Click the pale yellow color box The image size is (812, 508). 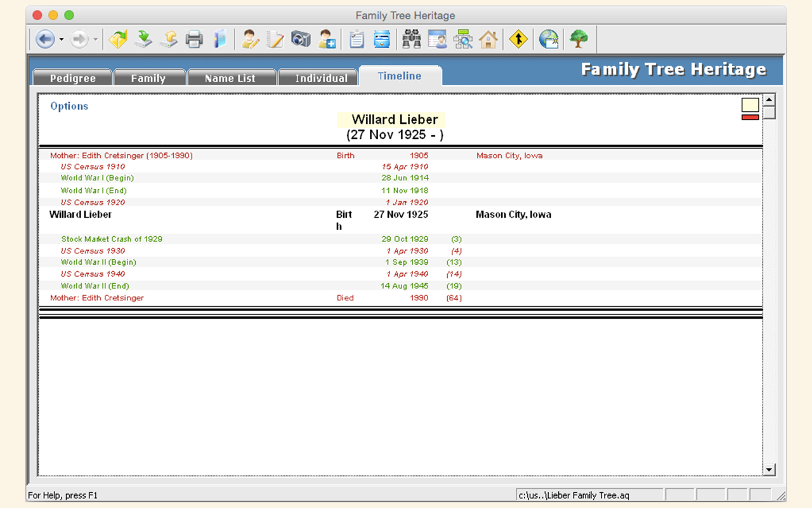tap(750, 105)
